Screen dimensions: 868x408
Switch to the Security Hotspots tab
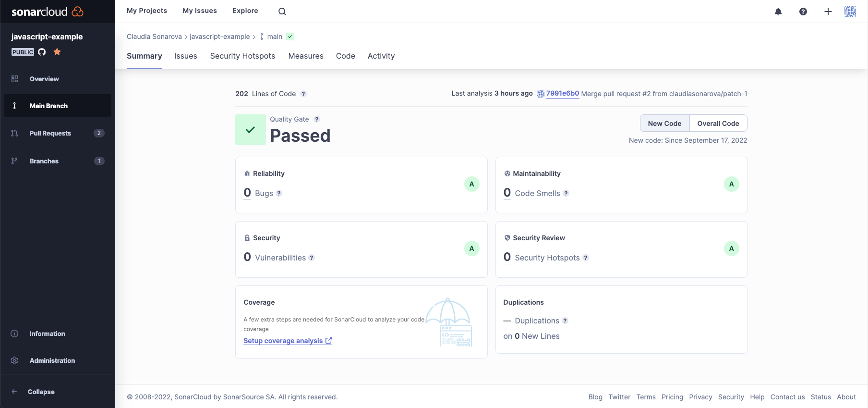point(243,56)
